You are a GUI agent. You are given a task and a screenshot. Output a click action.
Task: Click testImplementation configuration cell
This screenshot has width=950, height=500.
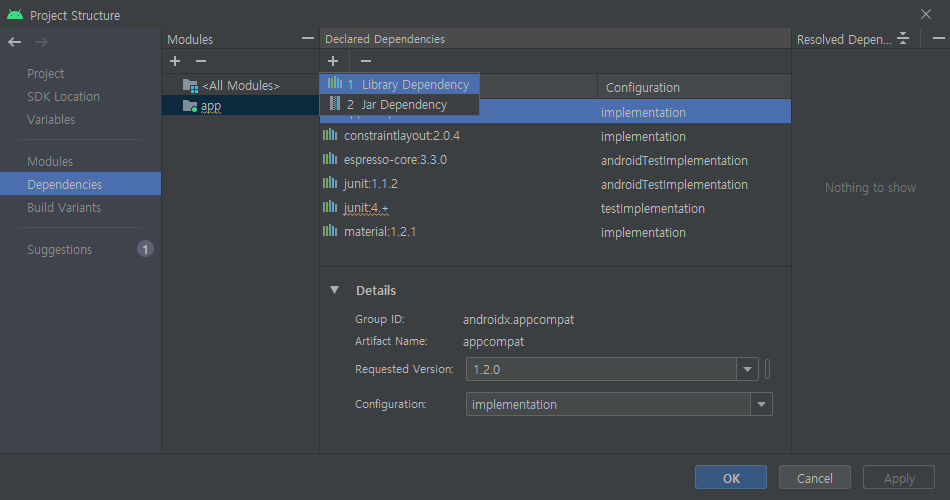coord(653,208)
